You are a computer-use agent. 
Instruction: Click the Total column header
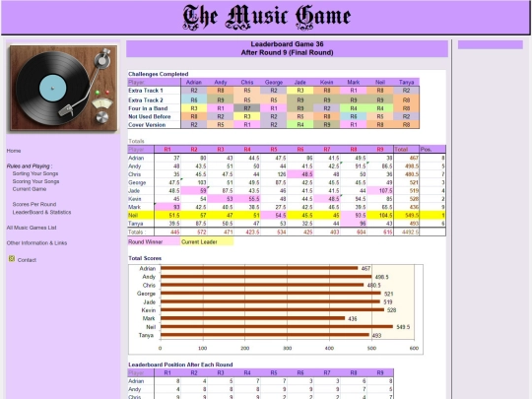coord(406,150)
